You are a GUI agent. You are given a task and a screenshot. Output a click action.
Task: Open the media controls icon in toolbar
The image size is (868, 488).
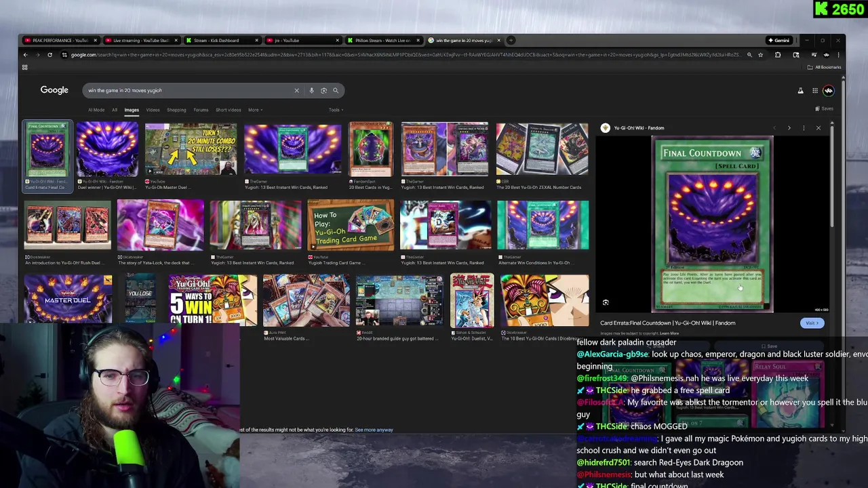[814, 55]
